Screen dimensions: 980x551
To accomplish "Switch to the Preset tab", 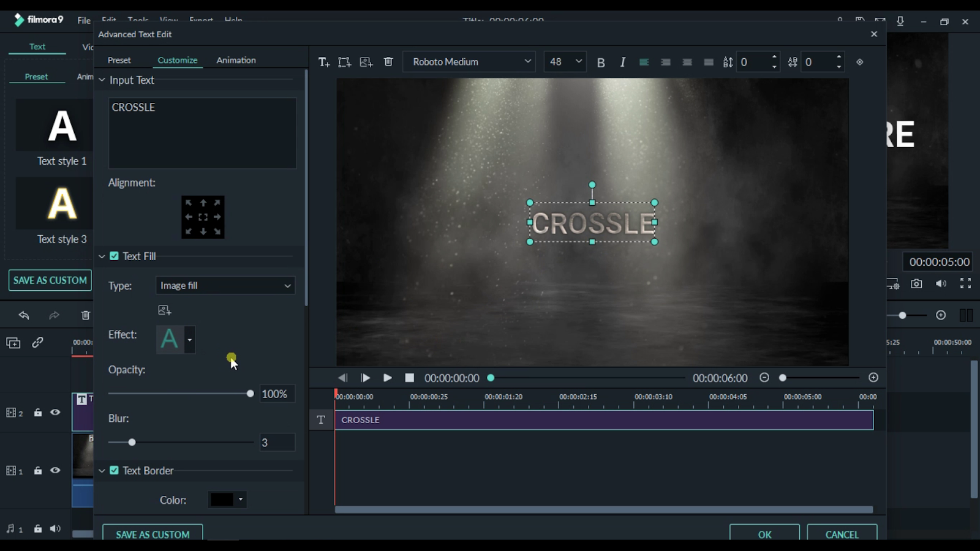I will pyautogui.click(x=119, y=59).
